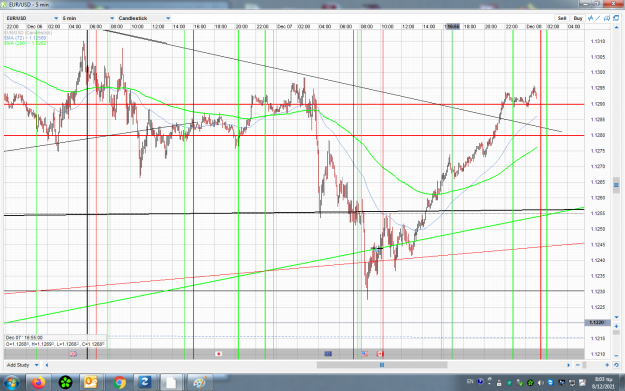Expand the Add Study dropdown arrow

(x=37, y=365)
